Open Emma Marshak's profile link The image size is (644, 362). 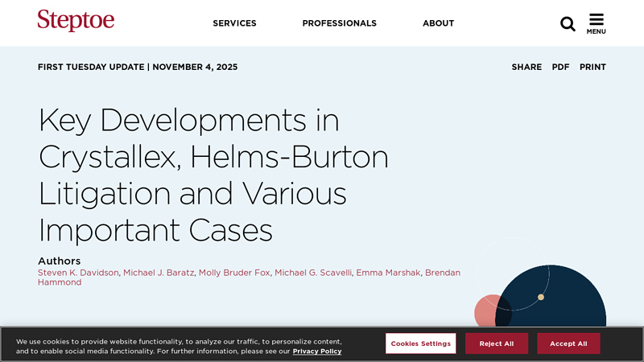(x=388, y=273)
